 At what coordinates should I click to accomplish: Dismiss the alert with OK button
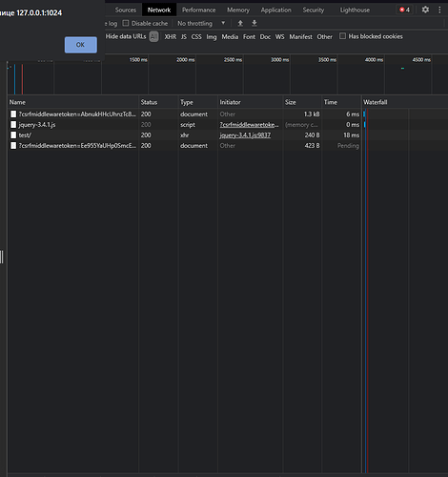click(x=81, y=45)
